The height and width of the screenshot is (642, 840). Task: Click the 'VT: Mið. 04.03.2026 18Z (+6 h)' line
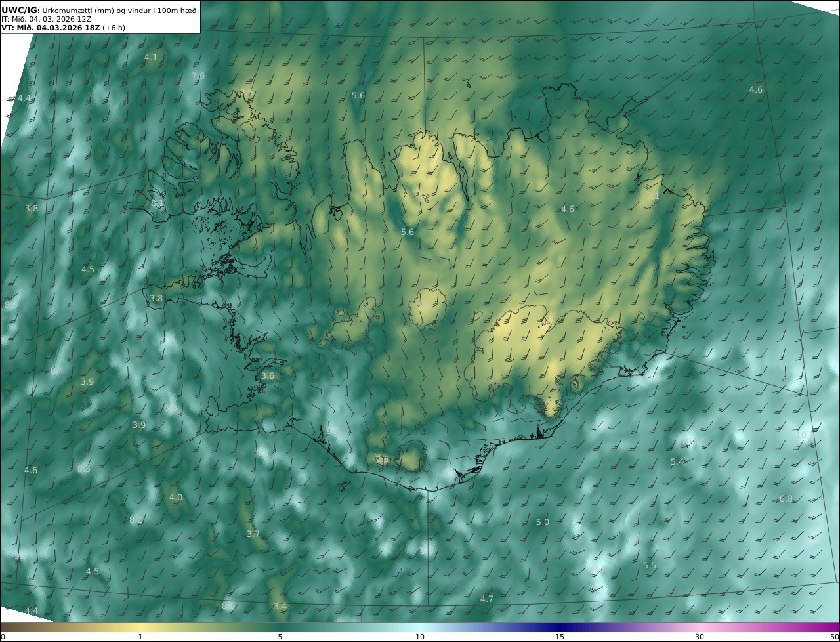(x=63, y=28)
